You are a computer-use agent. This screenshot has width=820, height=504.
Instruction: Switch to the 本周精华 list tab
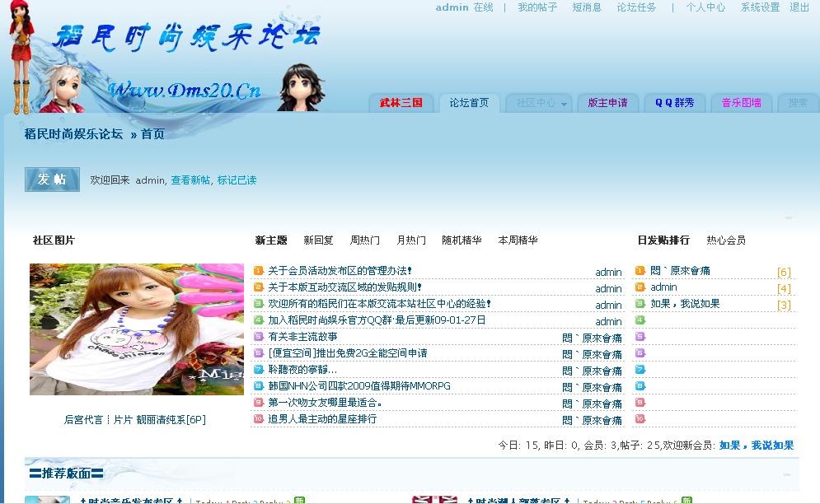[x=518, y=240]
